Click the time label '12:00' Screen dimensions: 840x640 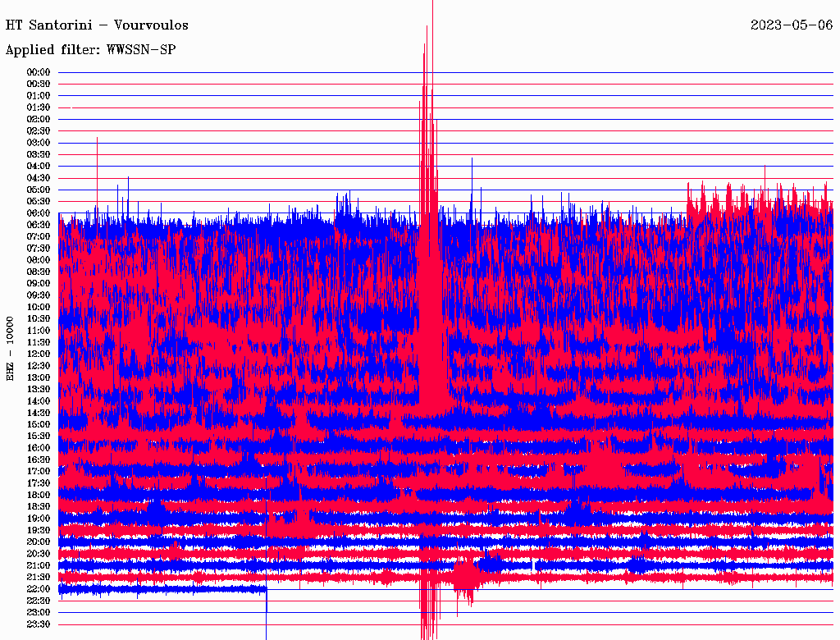coord(39,354)
